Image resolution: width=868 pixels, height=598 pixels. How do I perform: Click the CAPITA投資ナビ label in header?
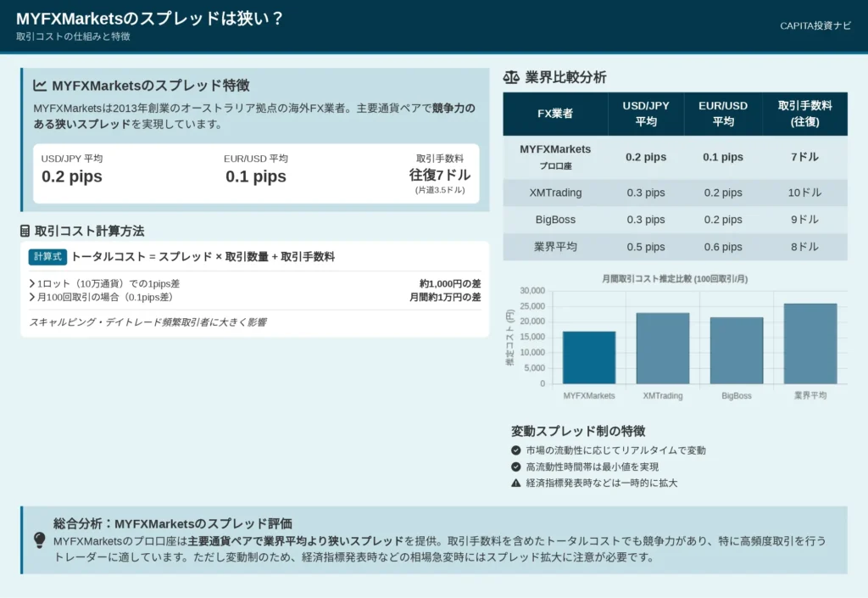815,25
